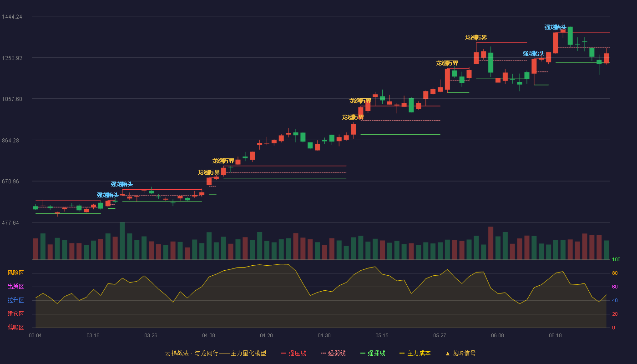Screen dimensions: 637x364
Task: Click the red 0 indicator axis value
Action: point(613,328)
